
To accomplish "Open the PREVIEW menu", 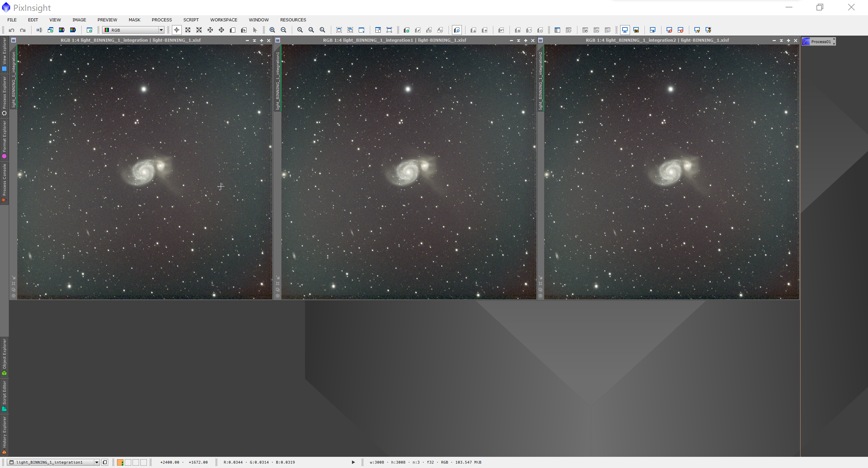I will coord(107,20).
